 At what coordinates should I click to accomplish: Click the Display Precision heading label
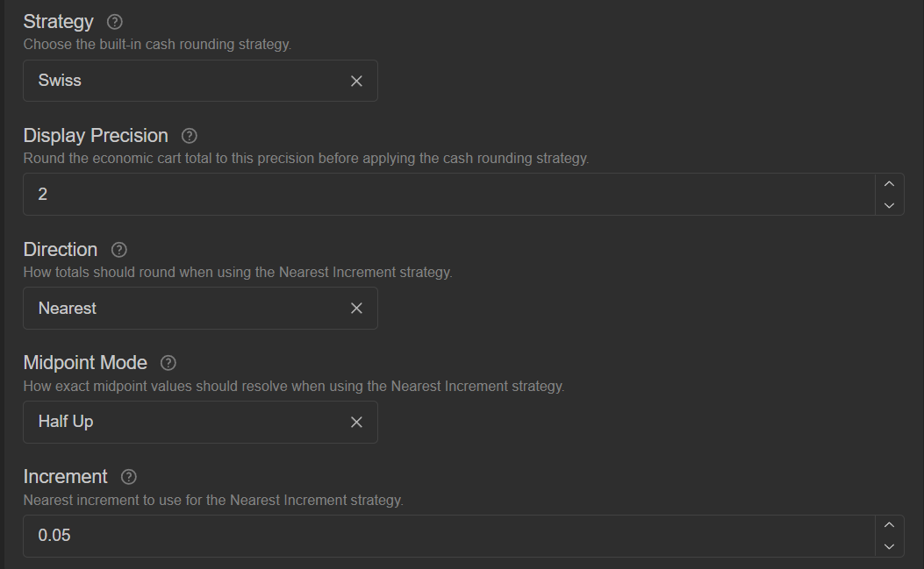click(x=96, y=136)
